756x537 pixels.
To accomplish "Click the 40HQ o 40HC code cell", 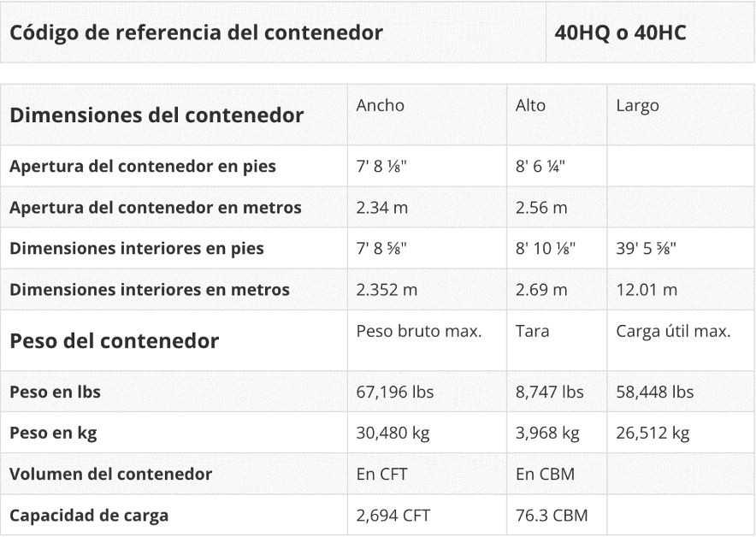I will click(x=620, y=33).
